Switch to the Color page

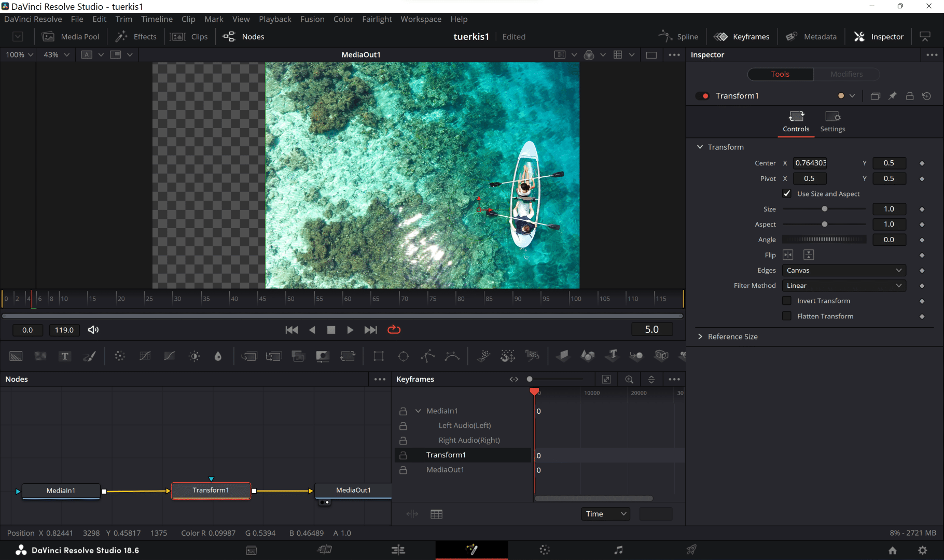click(x=545, y=550)
